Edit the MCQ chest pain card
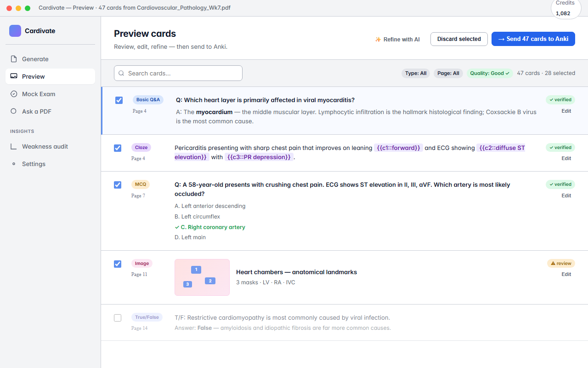The image size is (588, 368). 566,195
